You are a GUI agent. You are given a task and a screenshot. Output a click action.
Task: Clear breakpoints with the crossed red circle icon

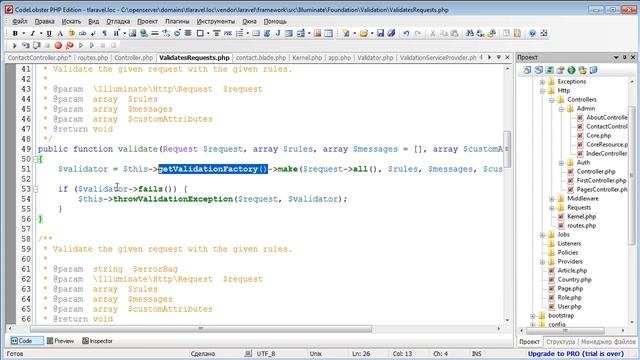69,45
